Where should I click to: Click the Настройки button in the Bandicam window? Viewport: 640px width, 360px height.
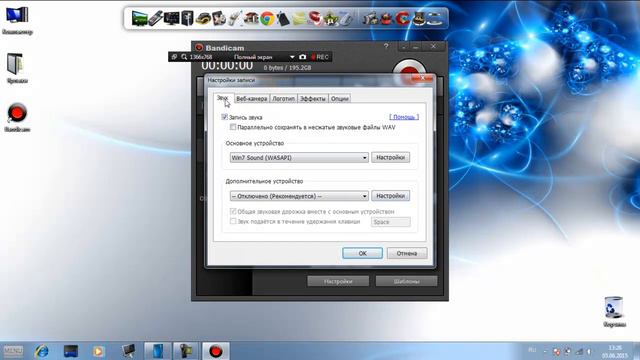point(338,281)
